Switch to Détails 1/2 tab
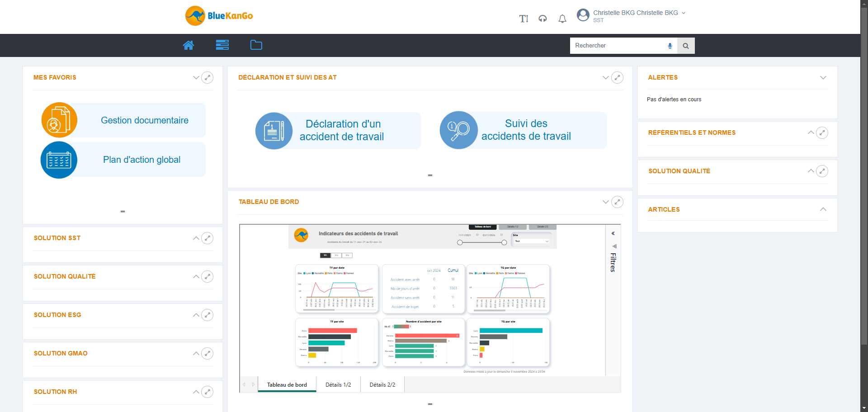This screenshot has width=868, height=412. pyautogui.click(x=338, y=384)
